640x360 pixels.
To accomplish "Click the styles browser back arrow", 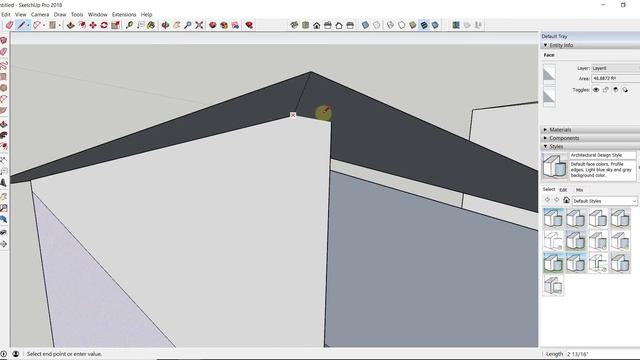I will click(x=547, y=200).
